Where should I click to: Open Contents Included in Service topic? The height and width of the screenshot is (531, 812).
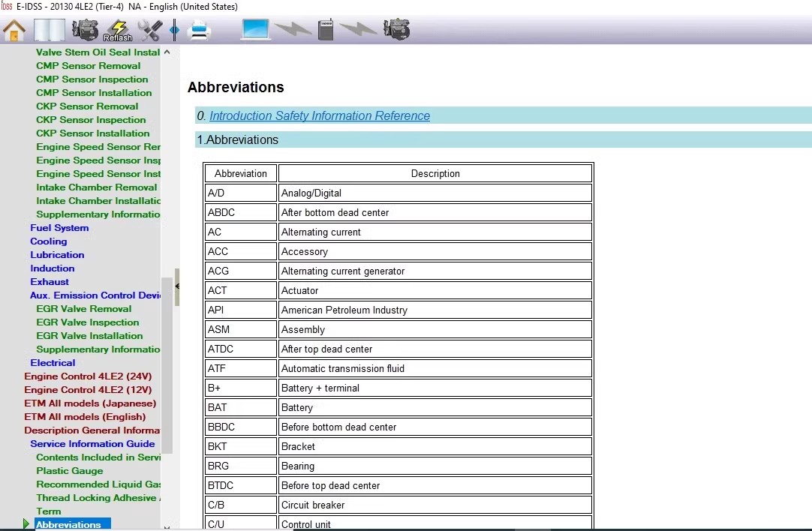click(x=98, y=457)
